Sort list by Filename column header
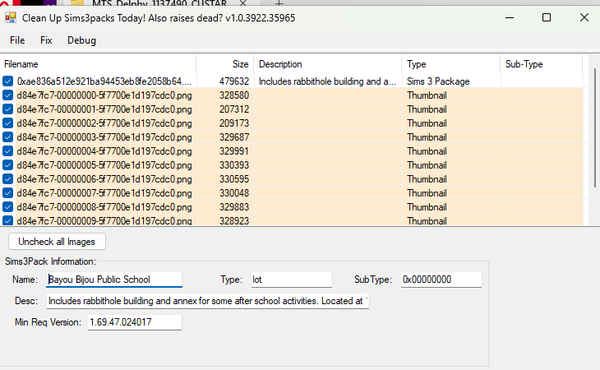Image resolution: width=600 pixels, height=370 pixels. coord(98,64)
